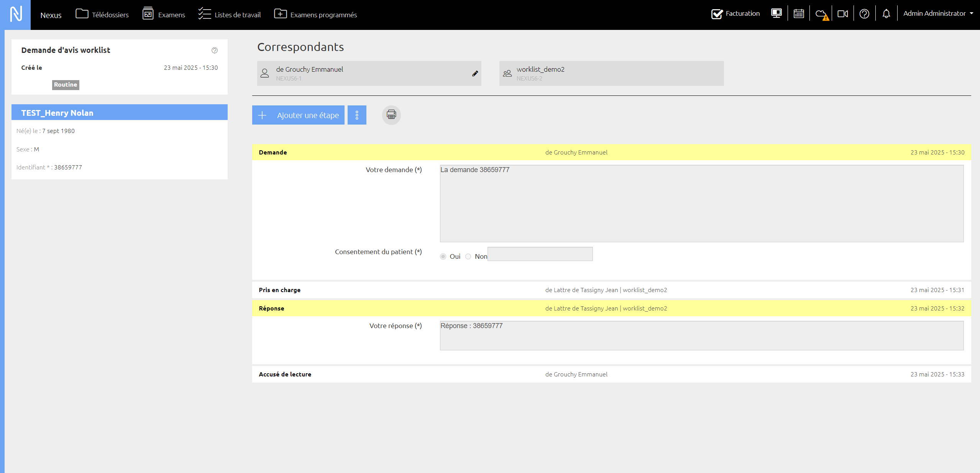Screen dimensions: 980x473
Task: Open the calendar icon
Action: 799,14
